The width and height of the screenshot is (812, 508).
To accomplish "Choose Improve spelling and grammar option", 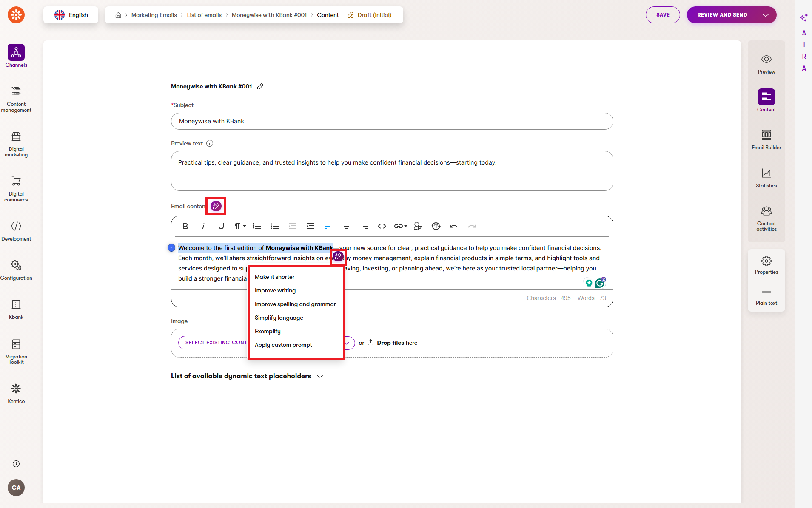I will (x=296, y=304).
